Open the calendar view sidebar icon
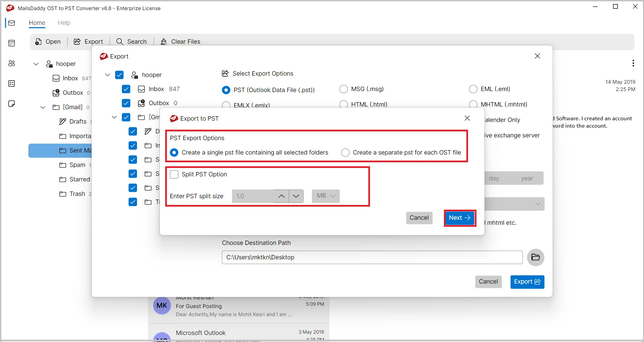 12,43
